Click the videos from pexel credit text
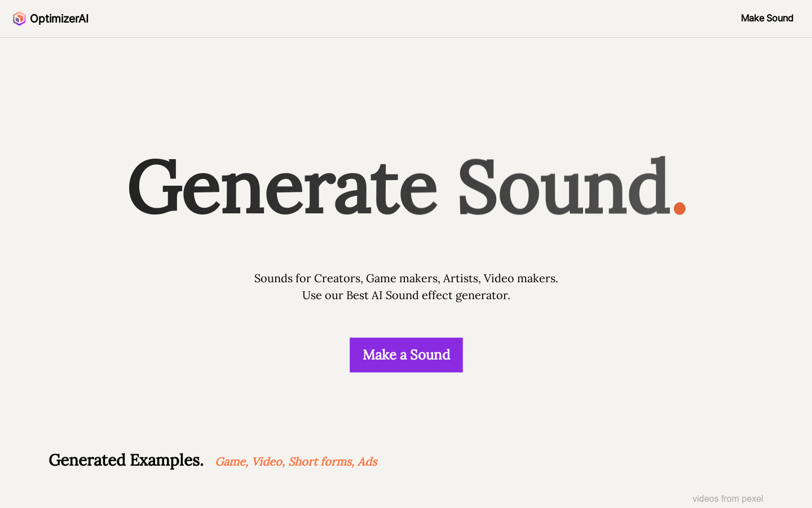The width and height of the screenshot is (812, 508). [727, 498]
